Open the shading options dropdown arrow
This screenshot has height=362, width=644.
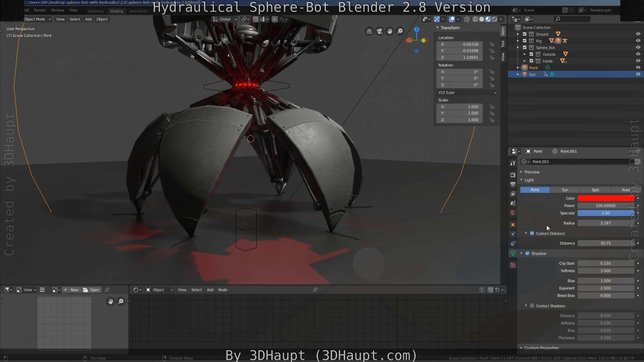(x=501, y=19)
